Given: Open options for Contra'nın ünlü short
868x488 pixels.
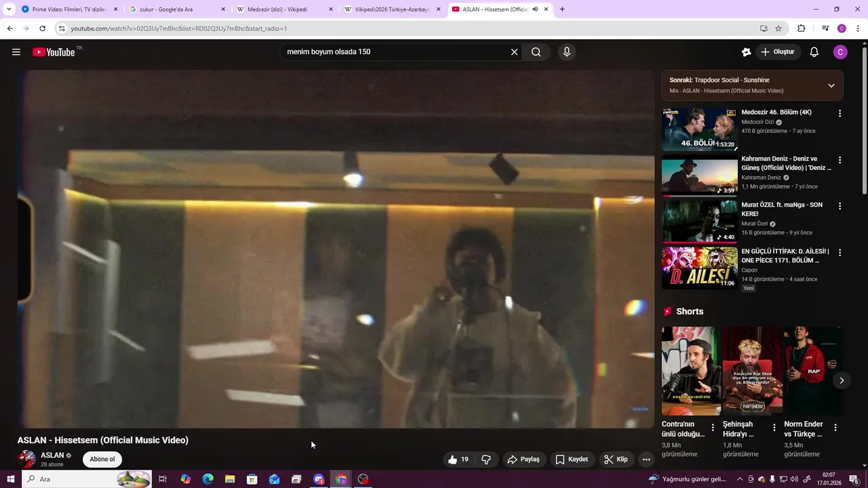Looking at the screenshot, I should [x=713, y=428].
